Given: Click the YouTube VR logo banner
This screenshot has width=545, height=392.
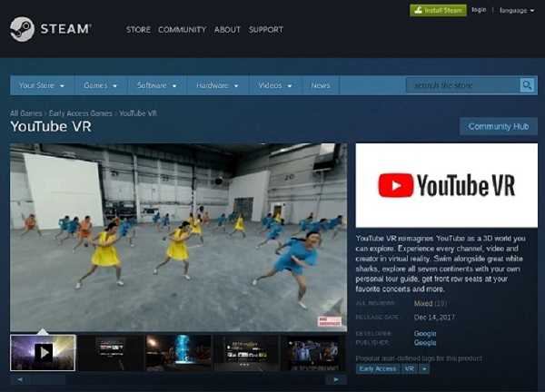Looking at the screenshot, I should (446, 185).
